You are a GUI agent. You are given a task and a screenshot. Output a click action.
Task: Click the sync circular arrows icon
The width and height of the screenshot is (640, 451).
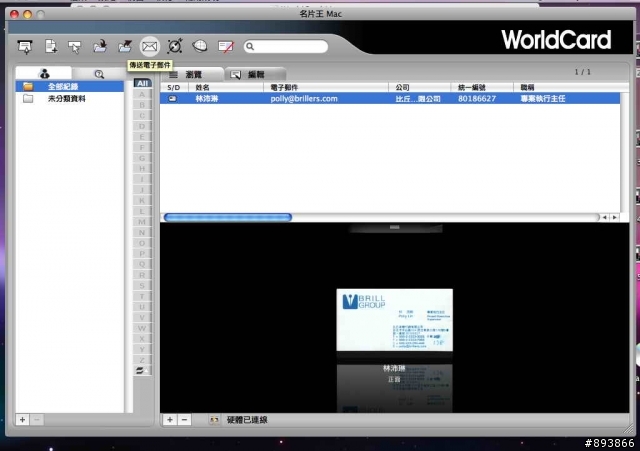[175, 46]
